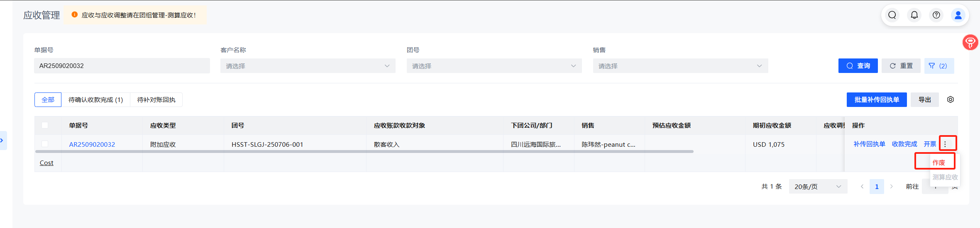Open the filter funnel (2) button
Screen dimensions: 980x228
point(938,66)
